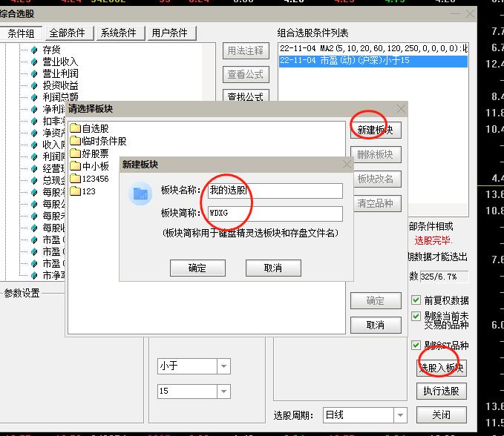Open the 小于 comparison dropdown
This screenshot has height=436, width=504.
coord(223,366)
